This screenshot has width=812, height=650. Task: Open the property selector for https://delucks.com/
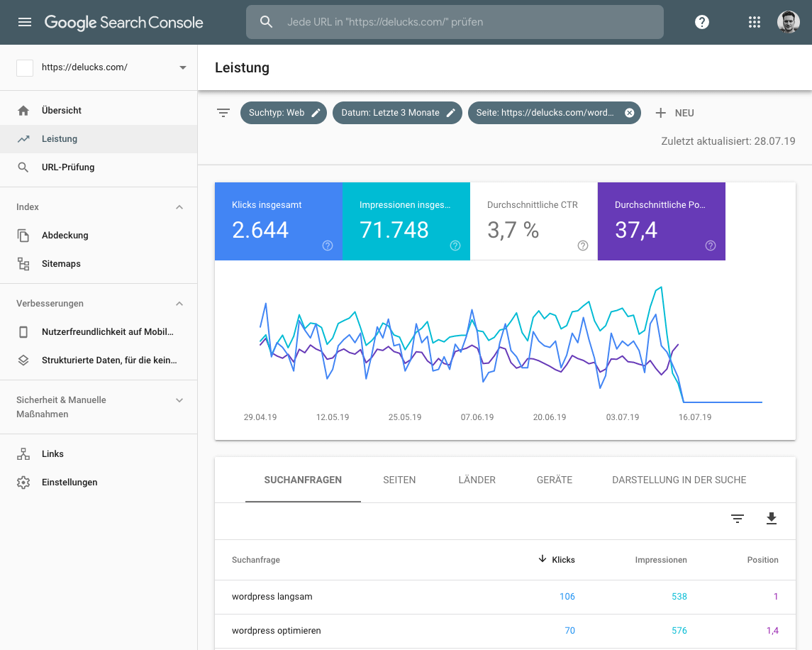(99, 67)
